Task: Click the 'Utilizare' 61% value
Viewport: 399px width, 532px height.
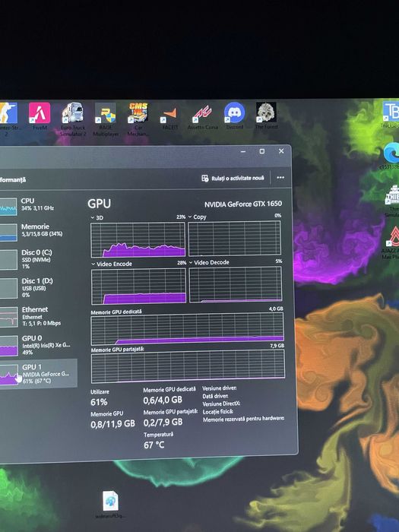Action: (x=99, y=402)
